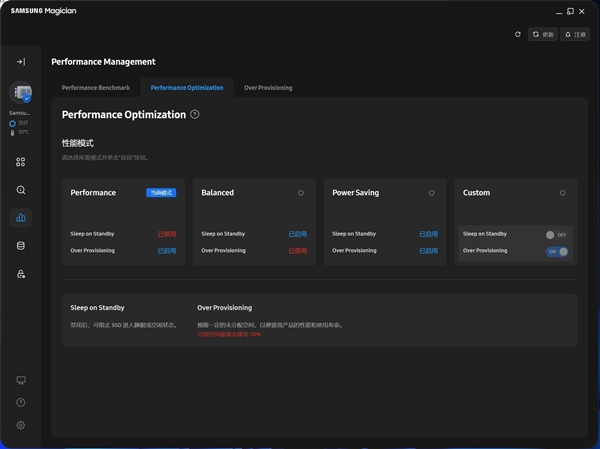Click the drive temperature reading in sidebar
600x449 pixels.
(20, 132)
